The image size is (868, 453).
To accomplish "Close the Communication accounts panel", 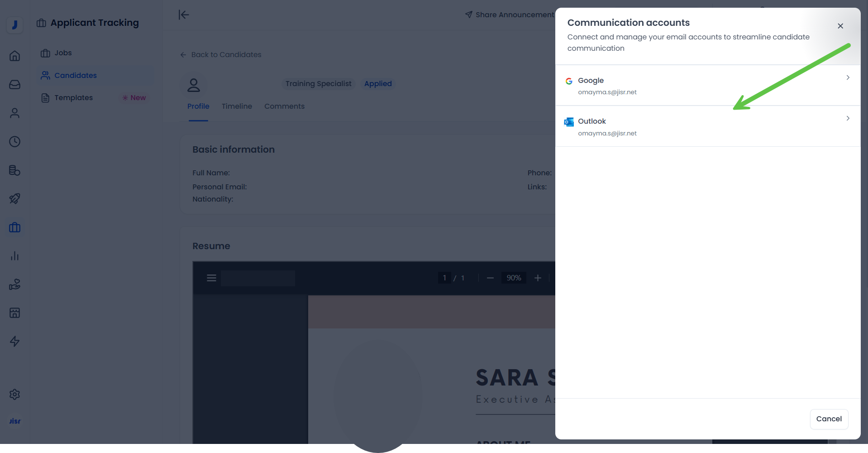I will coord(840,26).
